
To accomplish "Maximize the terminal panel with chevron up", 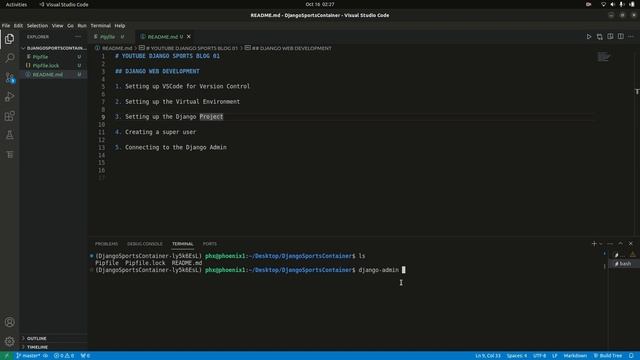I will (x=620, y=244).
